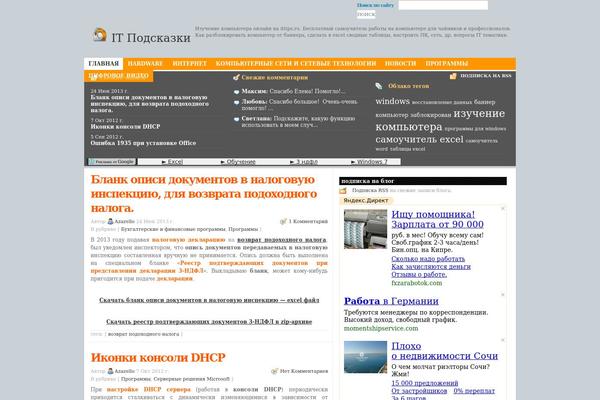This screenshot has height=400, width=600.
Task: Open the ЦИФРОВОЕ ВИДЕО menu item
Action: tap(119, 76)
